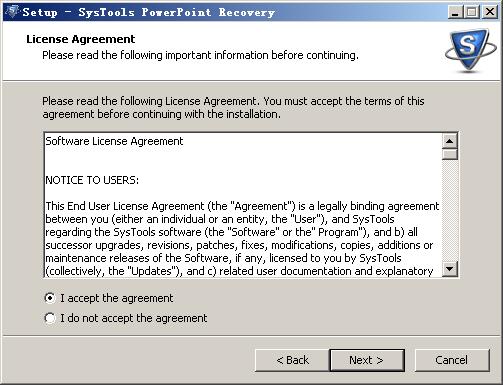Close the Setup window with X
This screenshot has width=503, height=385.
(x=490, y=12)
